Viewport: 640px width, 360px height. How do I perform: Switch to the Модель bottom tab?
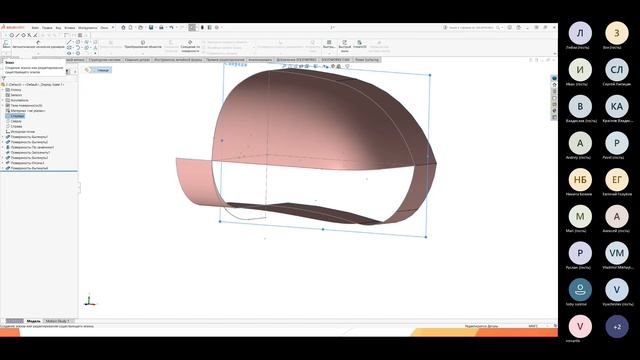pos(33,321)
